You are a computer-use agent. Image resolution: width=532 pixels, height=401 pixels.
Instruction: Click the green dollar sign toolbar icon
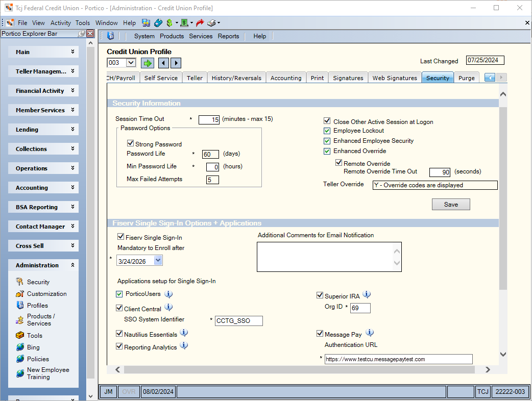170,23
